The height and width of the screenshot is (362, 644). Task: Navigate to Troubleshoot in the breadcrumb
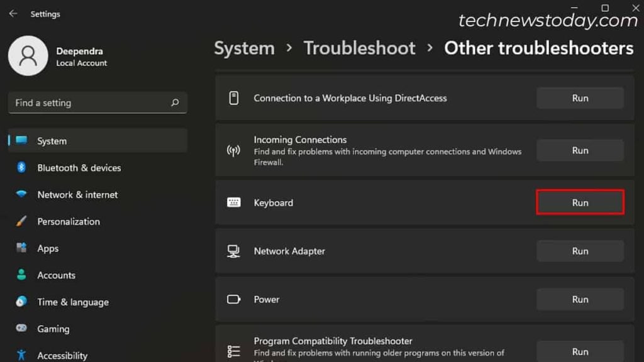[359, 48]
